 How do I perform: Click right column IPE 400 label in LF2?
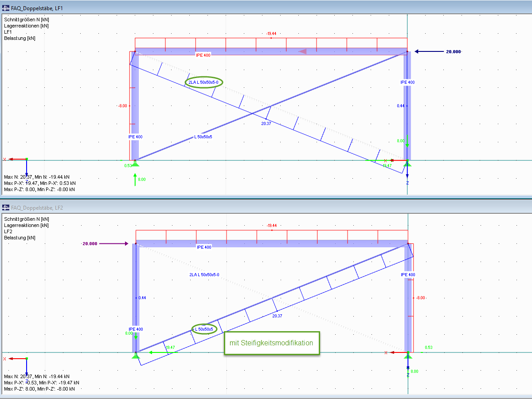(x=408, y=275)
